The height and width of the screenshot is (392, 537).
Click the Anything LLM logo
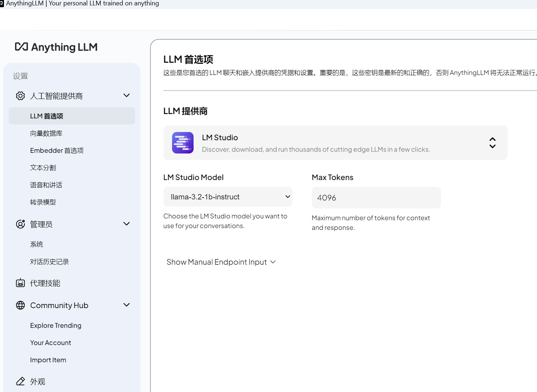tap(56, 47)
